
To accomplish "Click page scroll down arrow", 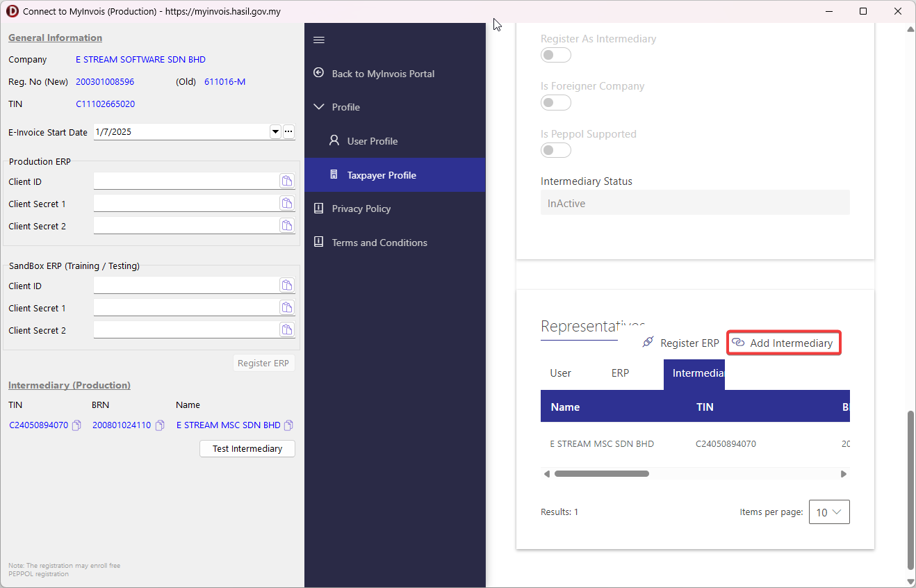I will (911, 582).
